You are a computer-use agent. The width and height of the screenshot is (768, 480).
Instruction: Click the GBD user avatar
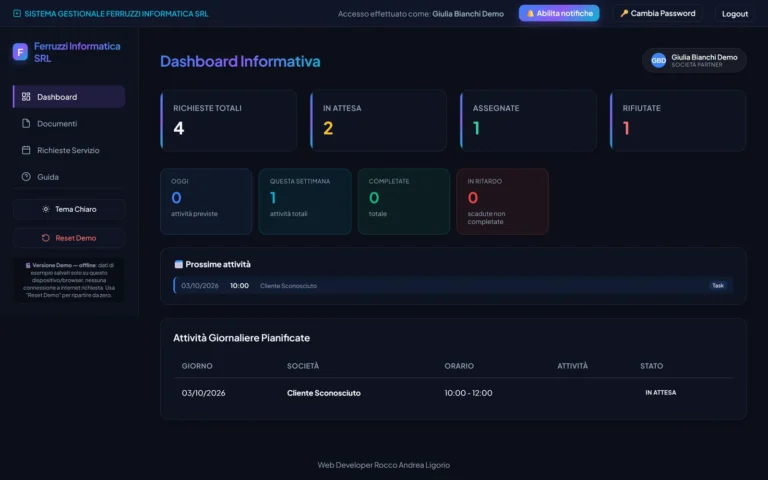[x=658, y=60]
